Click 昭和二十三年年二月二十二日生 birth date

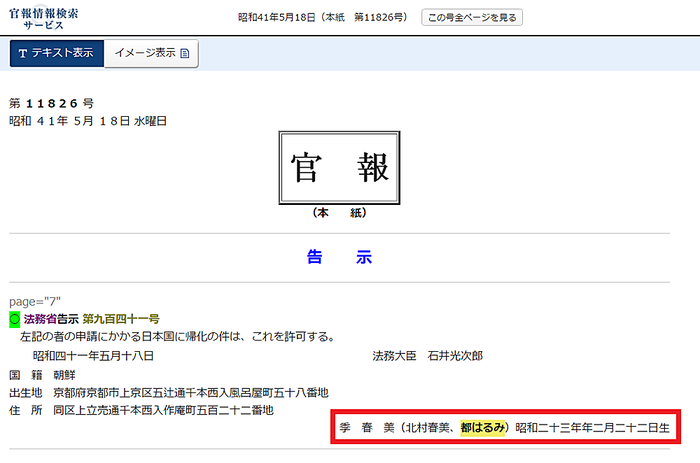pos(592,428)
